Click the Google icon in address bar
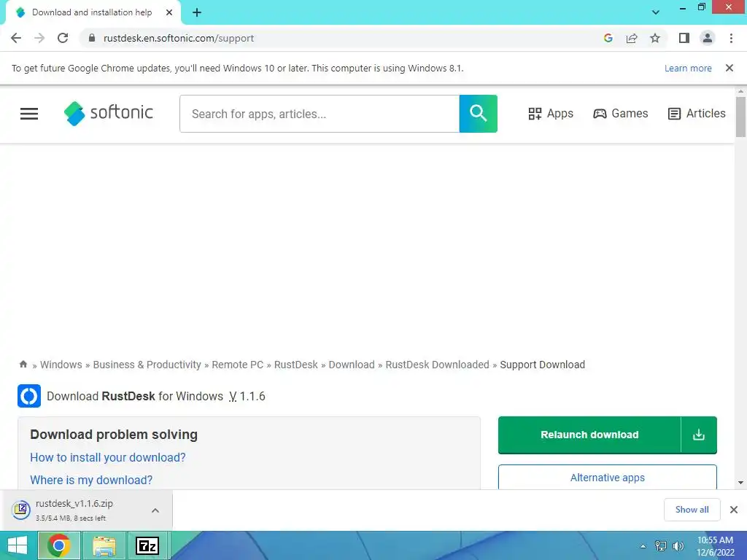Image resolution: width=747 pixels, height=560 pixels. click(x=608, y=38)
